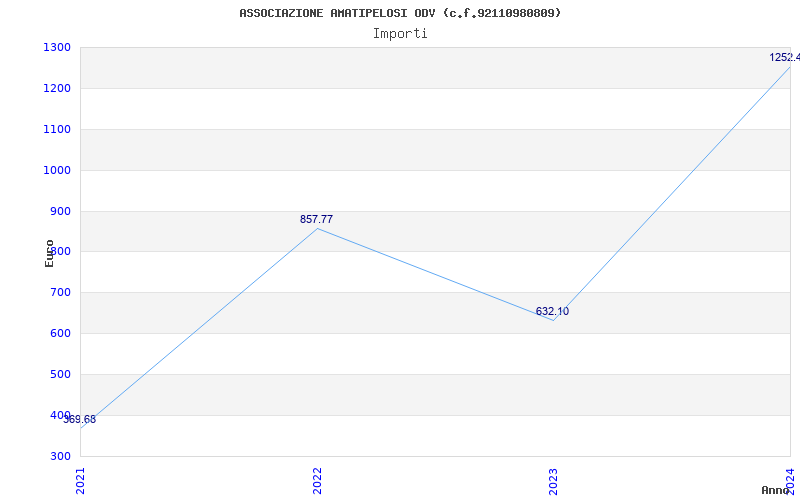This screenshot has width=800, height=500.
Task: Select the Importi subtitle
Action: [400, 34]
